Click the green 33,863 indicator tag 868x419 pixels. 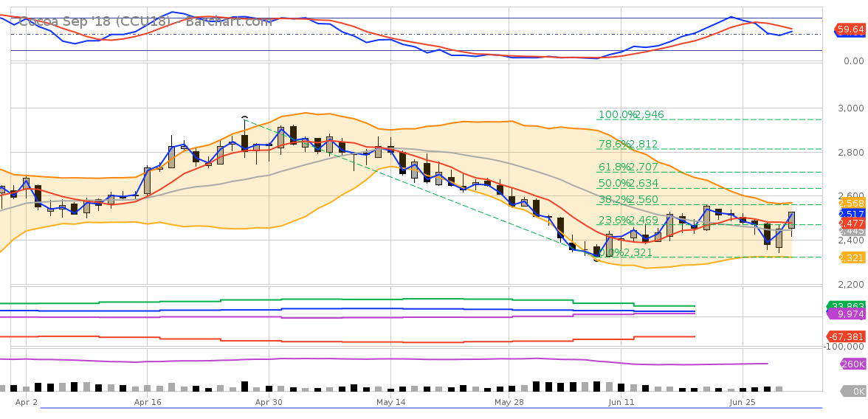(847, 305)
